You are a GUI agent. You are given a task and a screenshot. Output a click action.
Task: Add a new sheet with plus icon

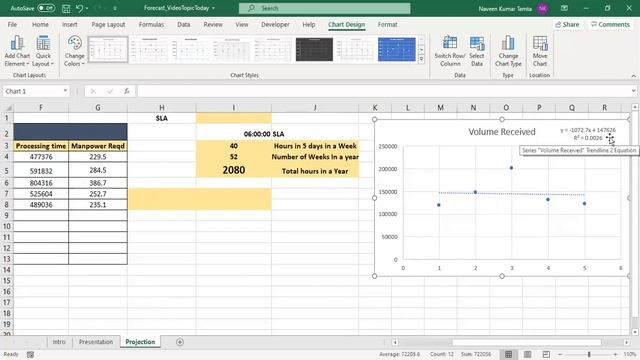(x=180, y=342)
